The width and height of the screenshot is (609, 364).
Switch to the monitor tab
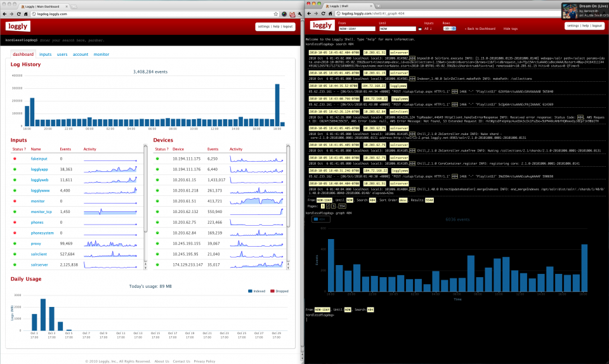pos(101,55)
